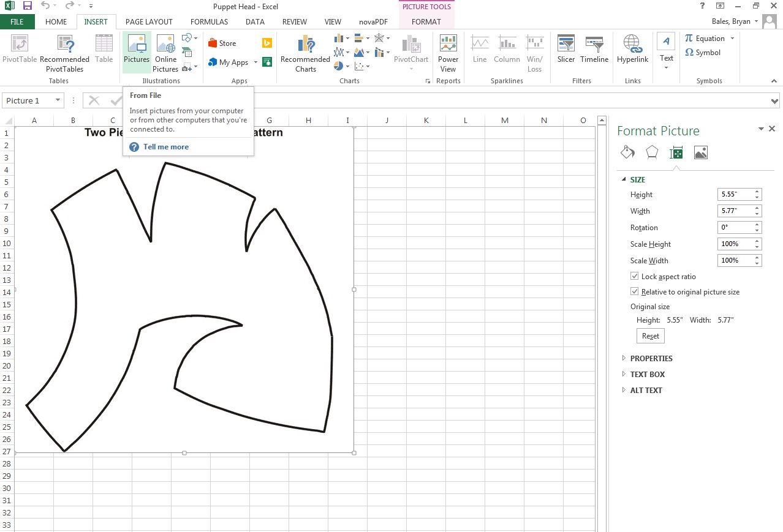Toggle Power View reports
783x532 pixels.
coord(448,52)
